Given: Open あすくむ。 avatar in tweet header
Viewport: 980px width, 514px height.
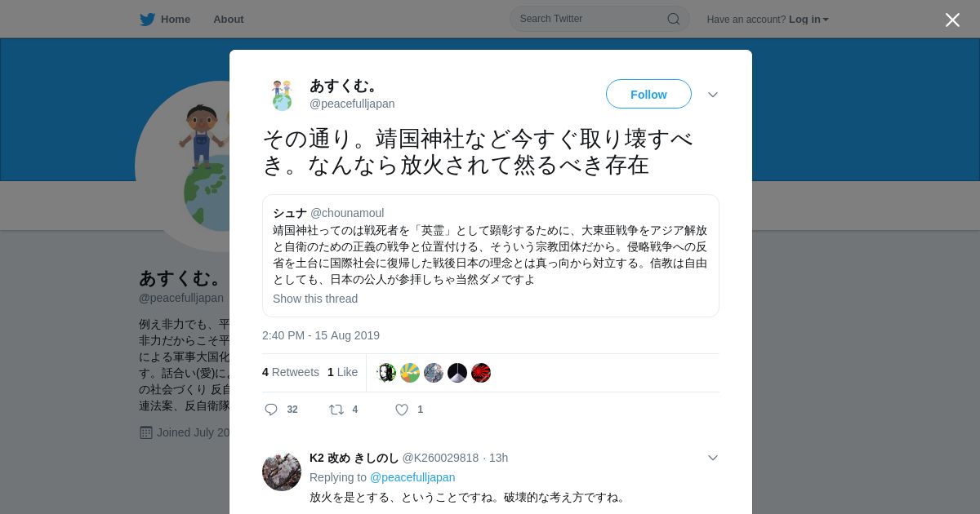Looking at the screenshot, I should click(282, 95).
